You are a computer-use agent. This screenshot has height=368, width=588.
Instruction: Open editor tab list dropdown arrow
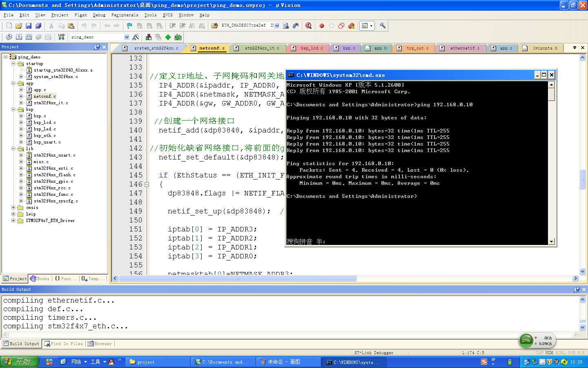(x=575, y=48)
